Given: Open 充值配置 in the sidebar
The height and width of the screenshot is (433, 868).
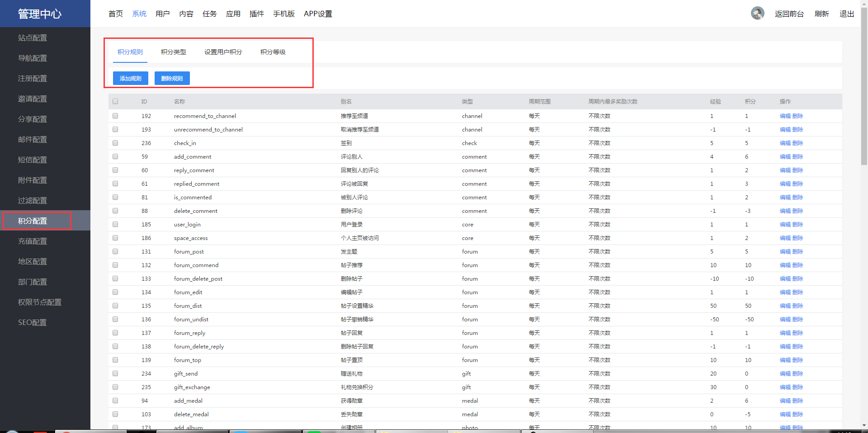Looking at the screenshot, I should point(33,241).
